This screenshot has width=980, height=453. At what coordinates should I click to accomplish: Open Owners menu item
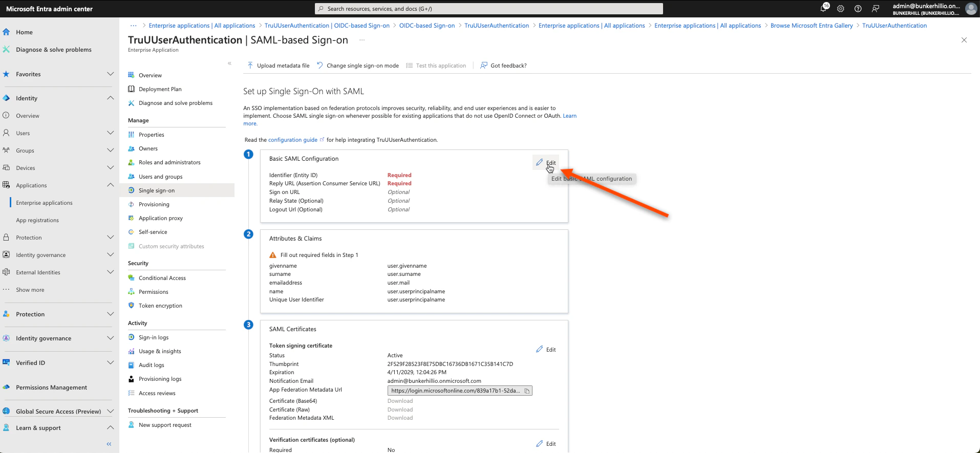pos(148,148)
